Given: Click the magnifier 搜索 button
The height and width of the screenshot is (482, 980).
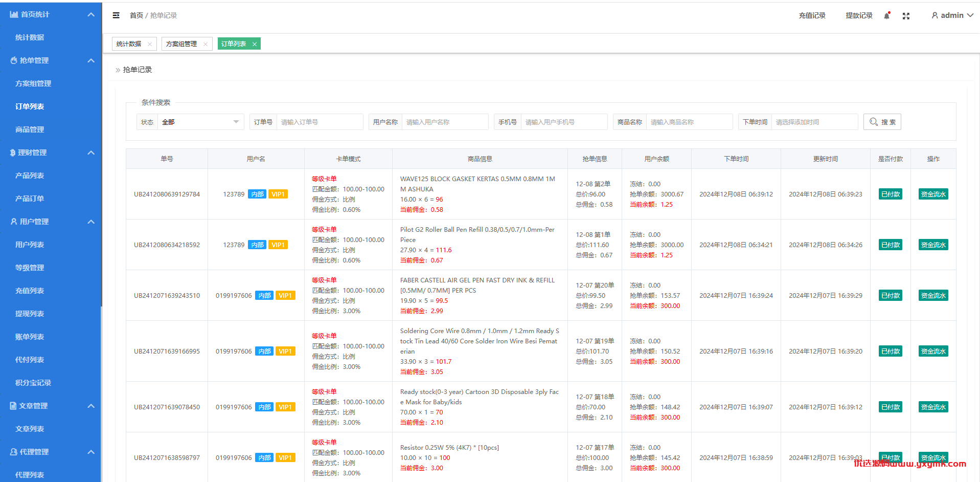Looking at the screenshot, I should coord(882,122).
